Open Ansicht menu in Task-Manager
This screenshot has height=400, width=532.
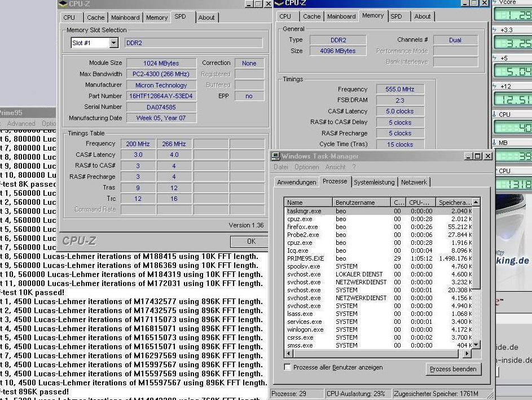pyautogui.click(x=335, y=167)
